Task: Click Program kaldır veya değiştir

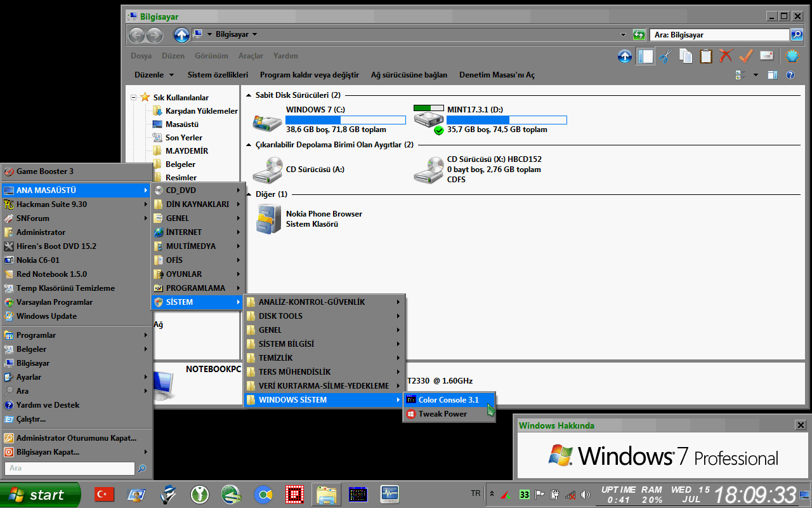Action: tap(310, 75)
